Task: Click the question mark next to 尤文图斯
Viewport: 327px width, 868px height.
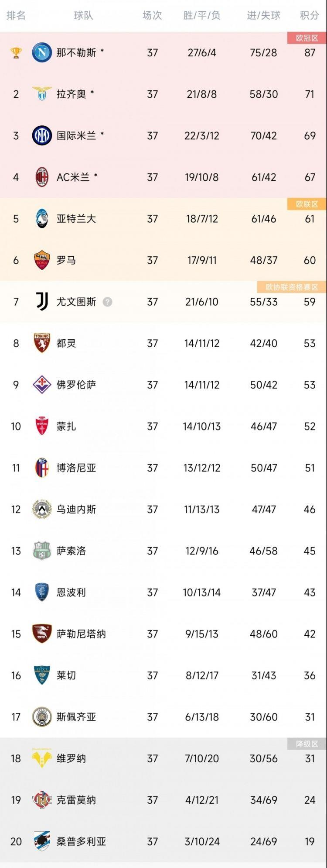Action: (107, 302)
